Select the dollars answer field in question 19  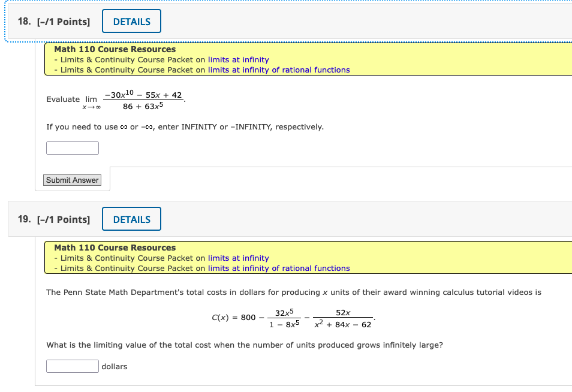[x=72, y=366]
